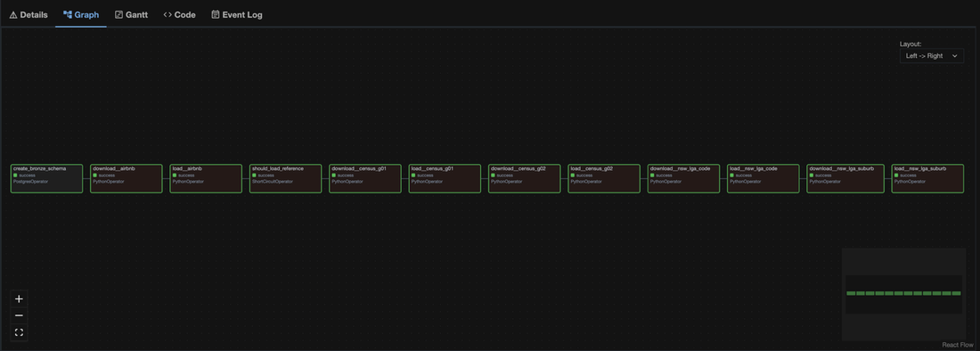The width and height of the screenshot is (980, 351).
Task: Select the download__nsw_lga_code task node
Action: click(683, 179)
